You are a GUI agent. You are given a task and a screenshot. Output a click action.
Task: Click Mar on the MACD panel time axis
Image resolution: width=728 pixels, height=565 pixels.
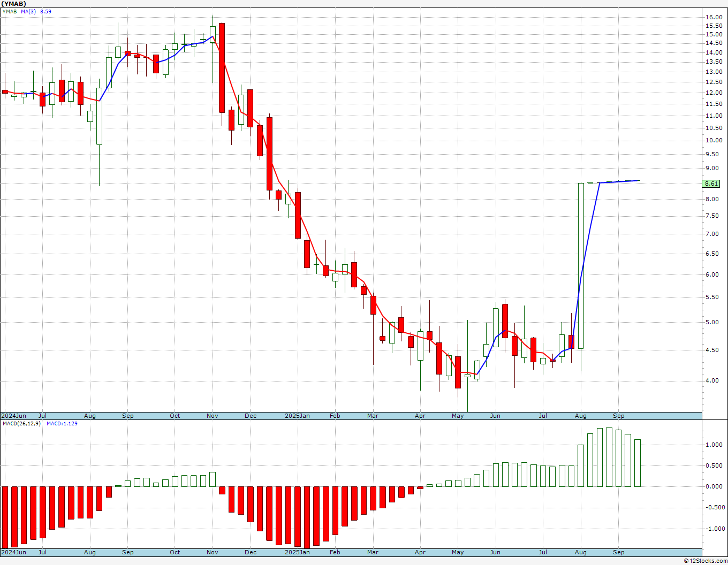tap(373, 552)
